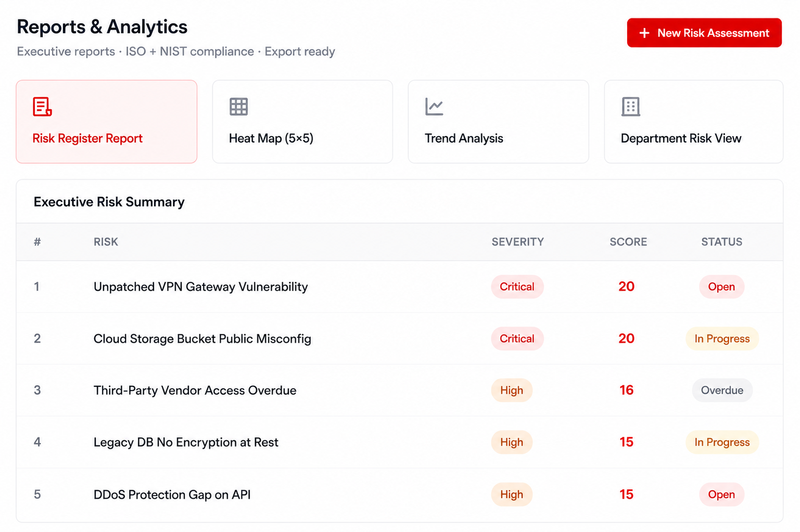Screen dimensions: 800x532
Task: Click the plus icon in New Risk Assessment
Action: pos(644,33)
